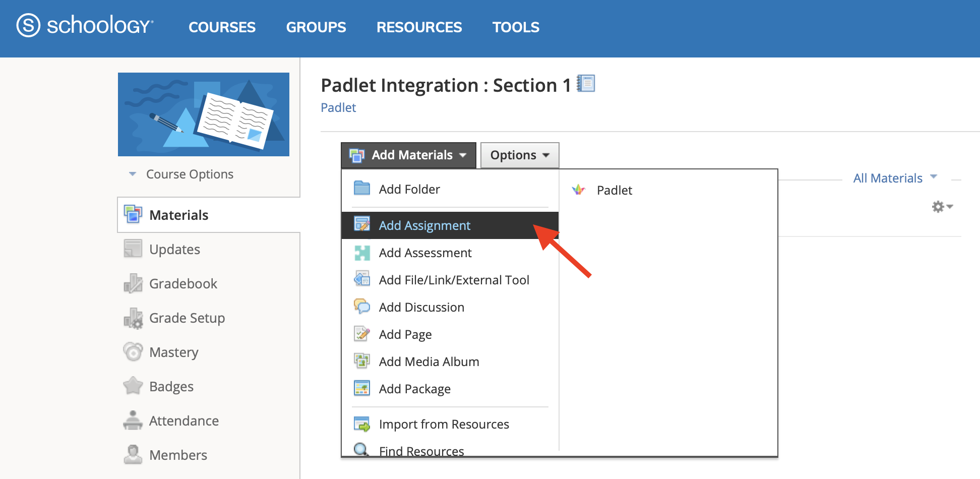Go to Updates
Viewport: 980px width, 479px height.
(174, 250)
